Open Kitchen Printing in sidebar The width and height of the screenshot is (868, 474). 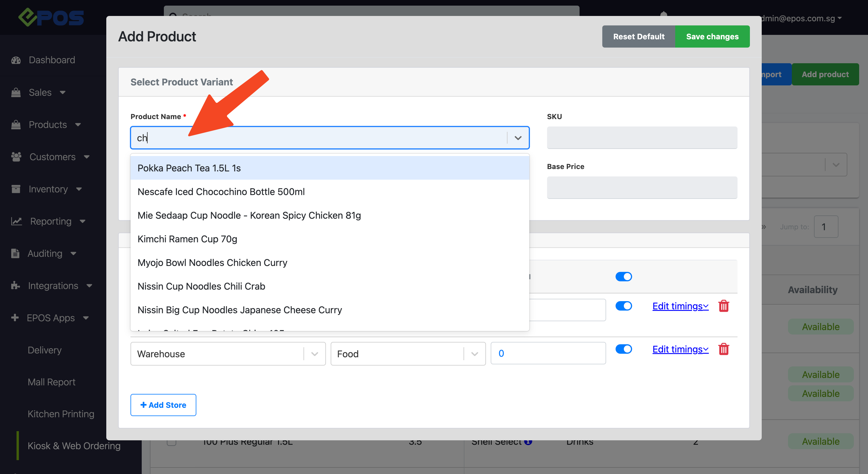(x=61, y=414)
